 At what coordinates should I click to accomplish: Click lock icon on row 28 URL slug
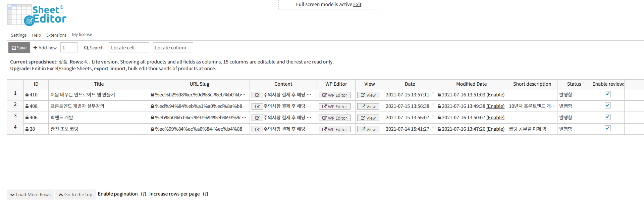point(152,129)
